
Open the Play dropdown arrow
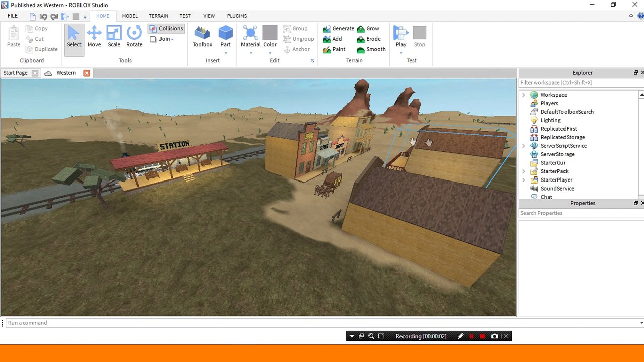click(x=401, y=53)
